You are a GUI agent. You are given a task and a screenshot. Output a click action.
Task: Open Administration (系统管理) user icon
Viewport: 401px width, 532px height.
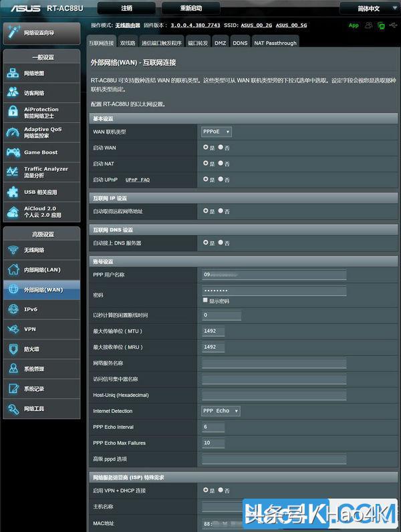pos(13,368)
